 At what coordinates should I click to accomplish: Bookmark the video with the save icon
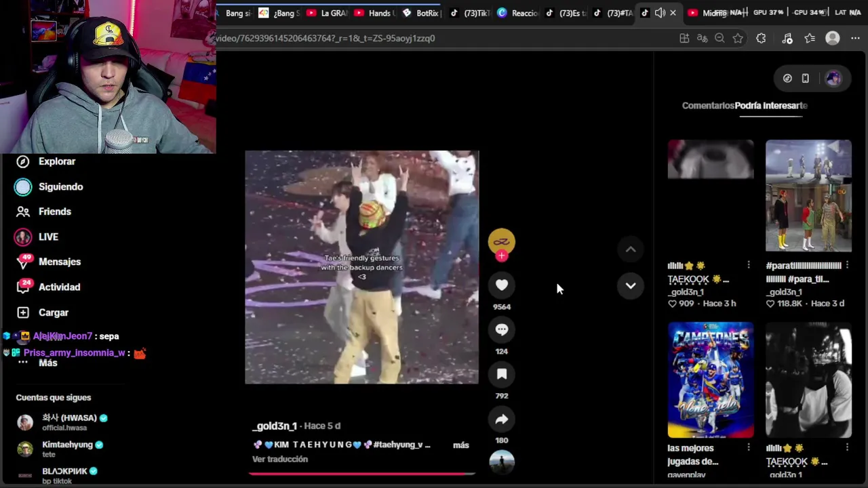click(x=502, y=374)
